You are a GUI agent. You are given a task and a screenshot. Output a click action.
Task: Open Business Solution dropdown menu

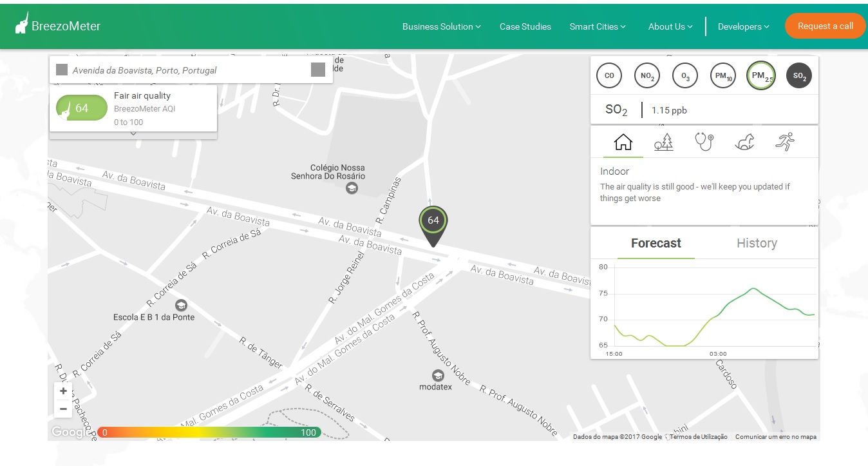[442, 26]
